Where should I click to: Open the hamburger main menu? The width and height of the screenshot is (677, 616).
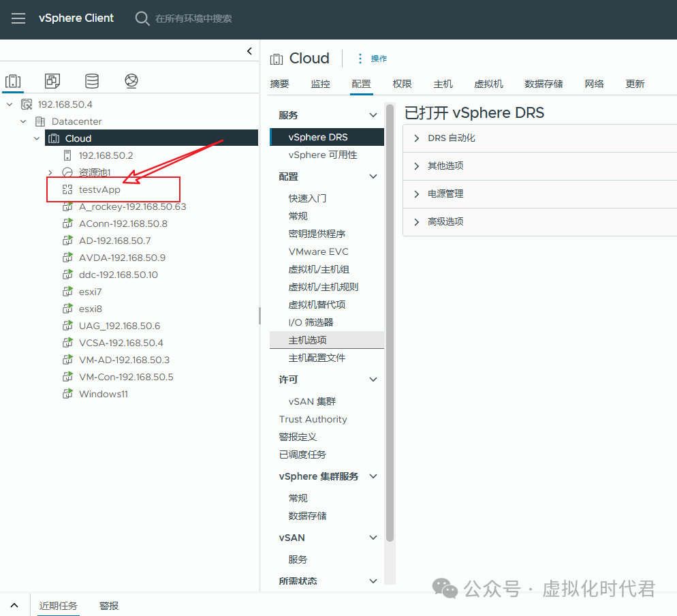tap(18, 18)
